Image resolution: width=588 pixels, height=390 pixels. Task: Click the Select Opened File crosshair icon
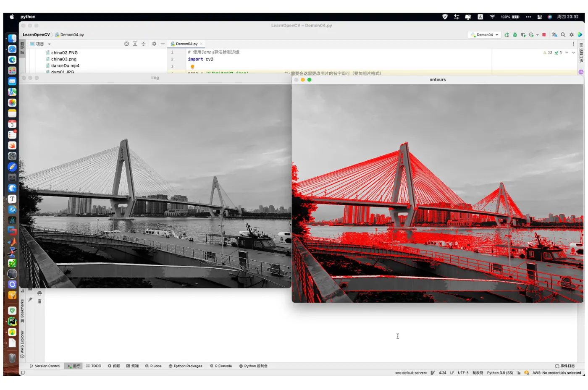tap(126, 44)
